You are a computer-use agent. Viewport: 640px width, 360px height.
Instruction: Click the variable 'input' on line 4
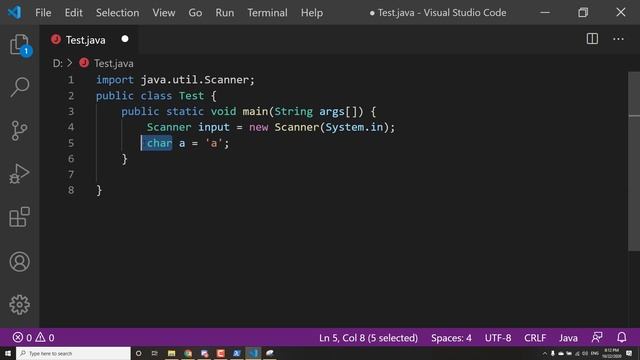[x=213, y=127]
